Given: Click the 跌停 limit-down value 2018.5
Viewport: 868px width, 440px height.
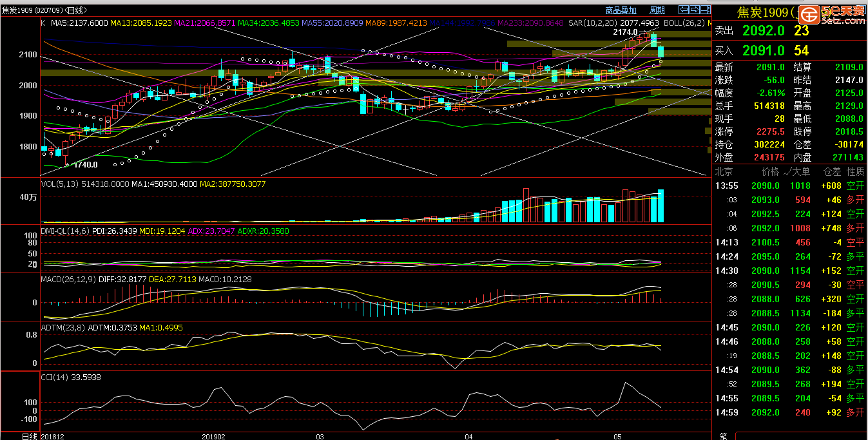Looking at the screenshot, I should [x=849, y=131].
